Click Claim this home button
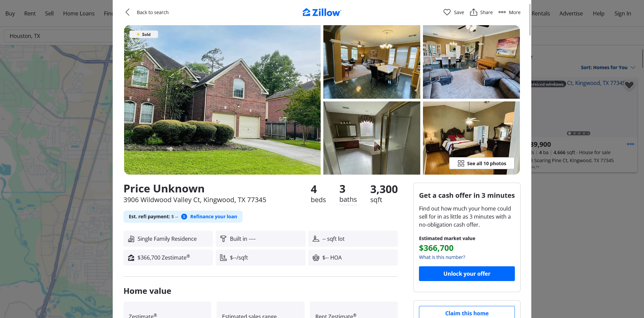Image resolution: width=644 pixels, height=318 pixels. 467,312
